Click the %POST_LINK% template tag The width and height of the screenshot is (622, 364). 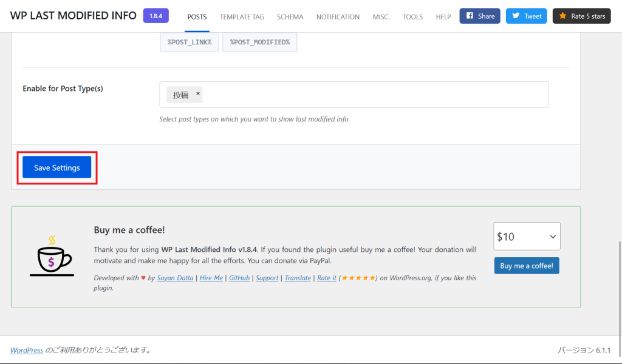pos(190,42)
